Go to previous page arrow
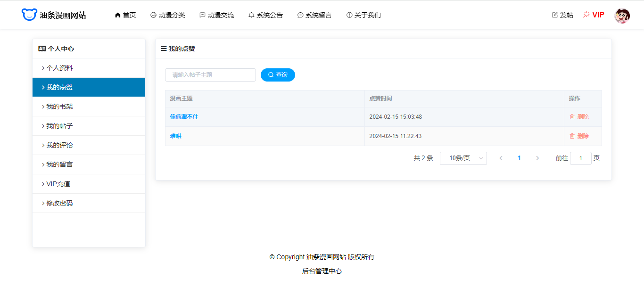Viewport: 644px width, 287px height. point(501,158)
